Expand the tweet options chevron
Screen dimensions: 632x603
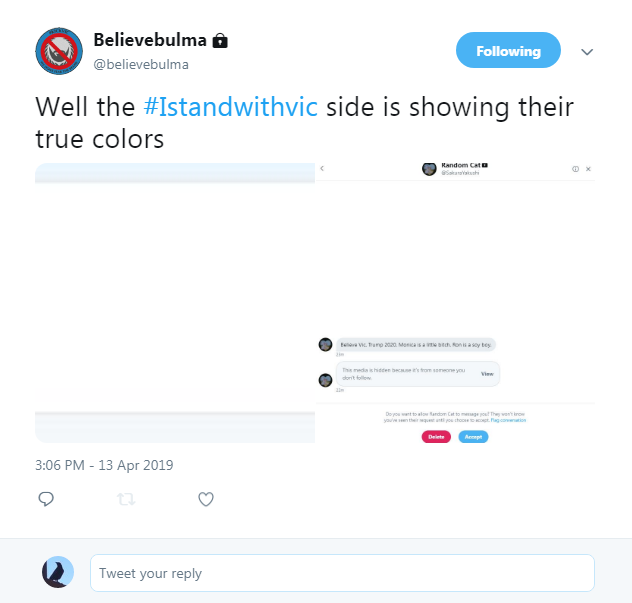(x=587, y=52)
